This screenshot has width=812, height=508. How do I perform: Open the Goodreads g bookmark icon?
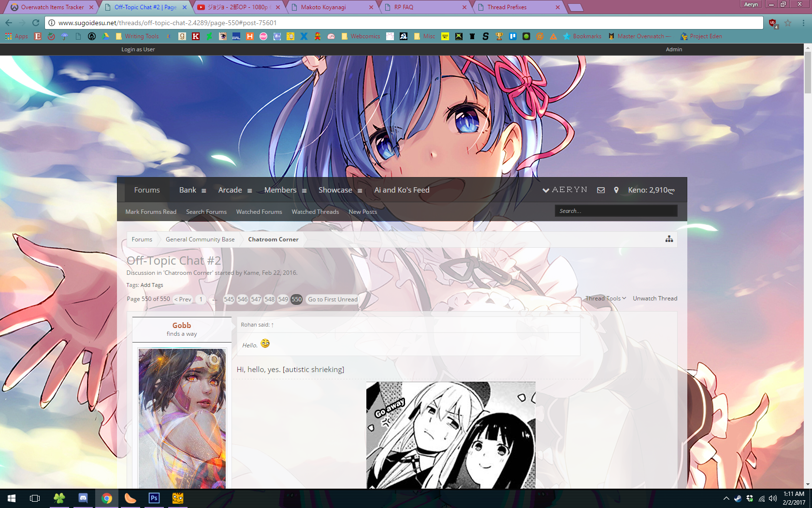182,36
